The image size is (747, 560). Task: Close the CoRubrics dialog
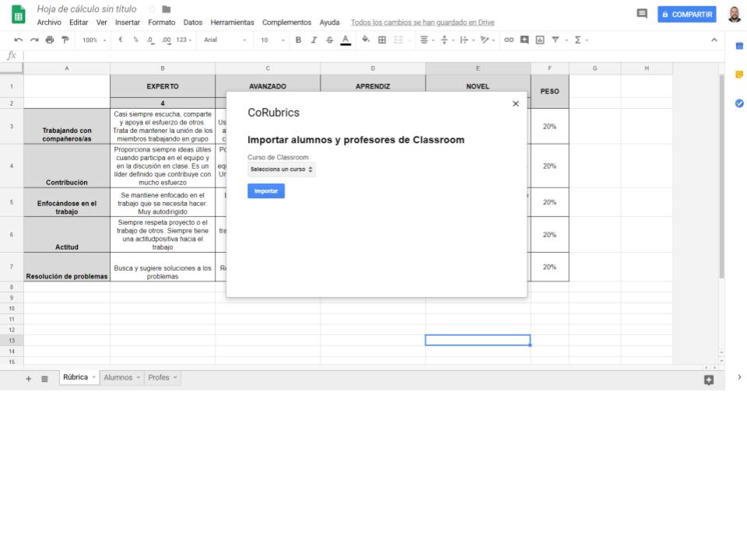(515, 103)
